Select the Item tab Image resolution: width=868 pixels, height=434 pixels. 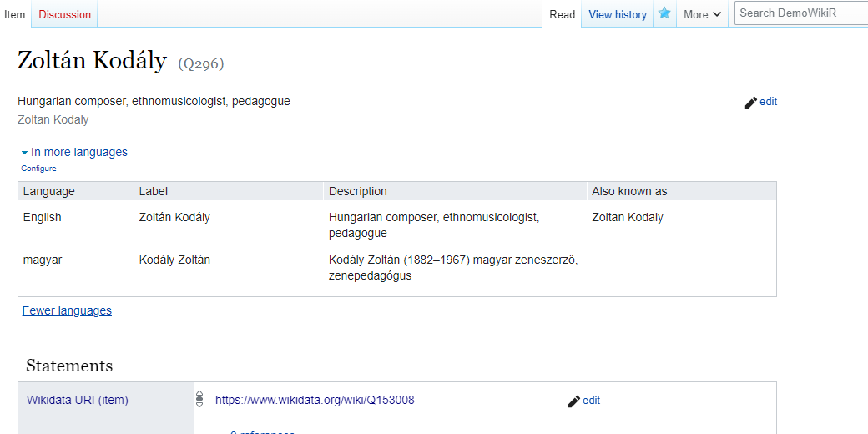click(15, 14)
